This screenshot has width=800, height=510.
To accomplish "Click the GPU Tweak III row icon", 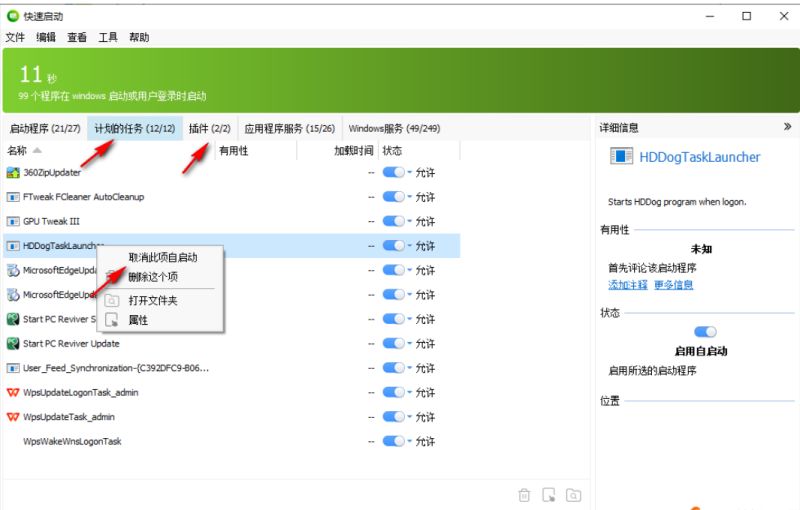I will (13, 221).
